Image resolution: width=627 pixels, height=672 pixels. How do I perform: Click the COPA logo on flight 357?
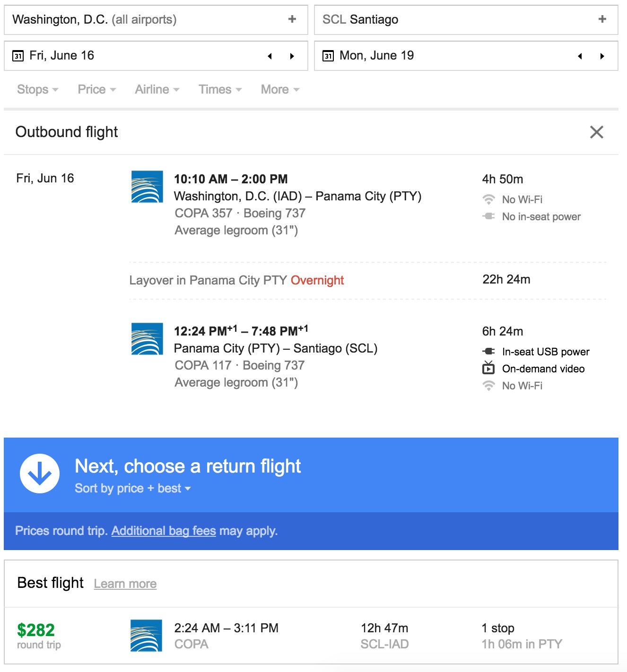pyautogui.click(x=147, y=187)
